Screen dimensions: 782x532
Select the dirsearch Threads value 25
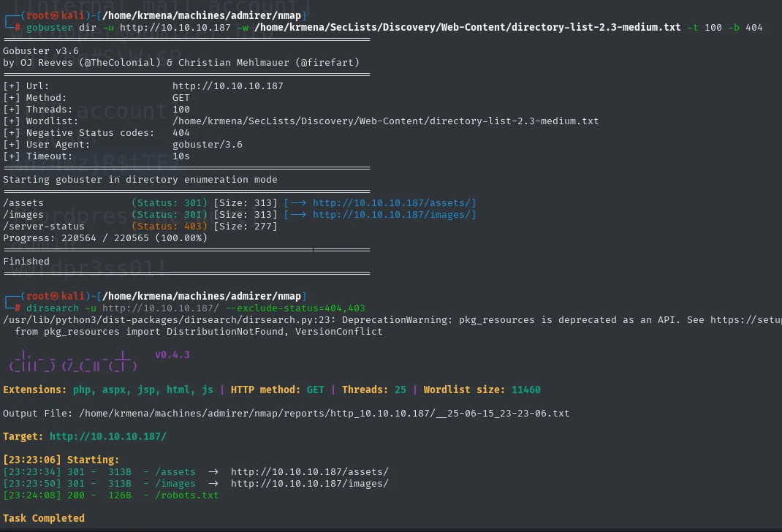[401, 389]
